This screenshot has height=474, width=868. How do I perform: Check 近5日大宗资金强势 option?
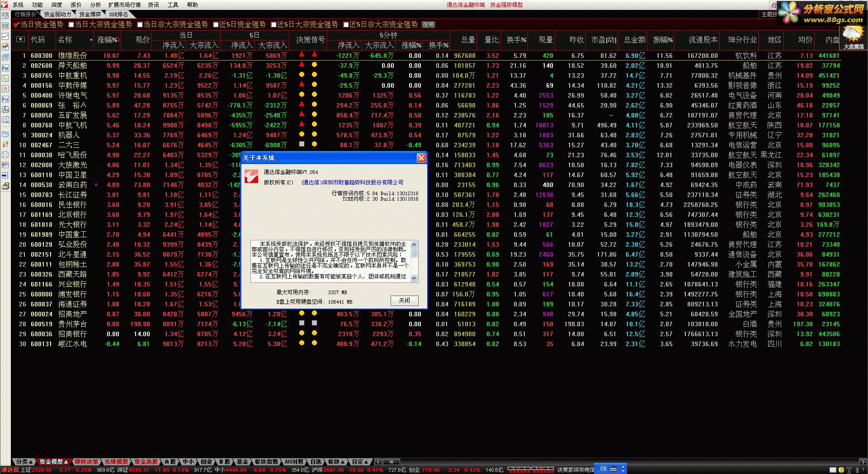point(274,24)
